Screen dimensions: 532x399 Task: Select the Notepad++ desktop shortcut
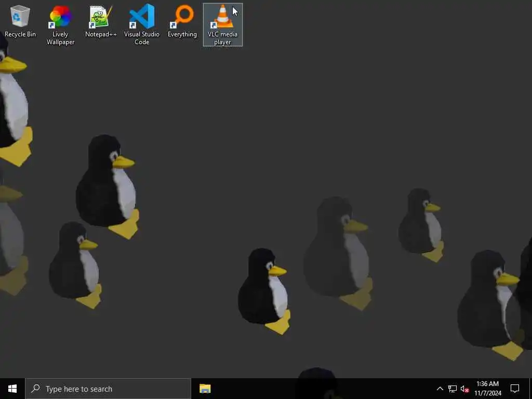tap(101, 21)
